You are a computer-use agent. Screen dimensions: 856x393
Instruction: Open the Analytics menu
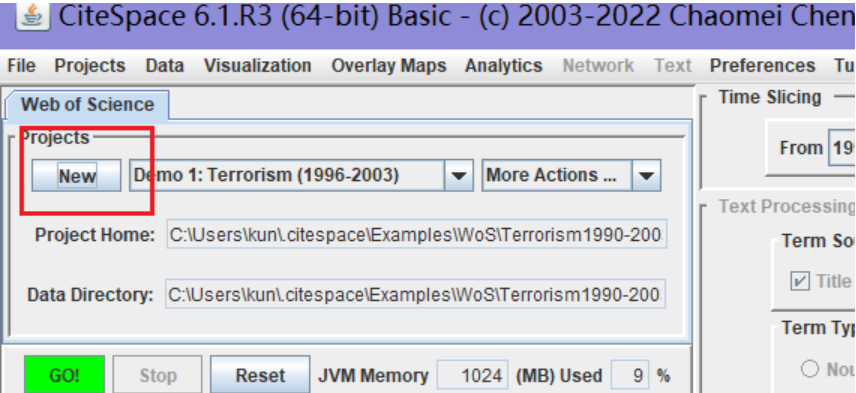504,66
